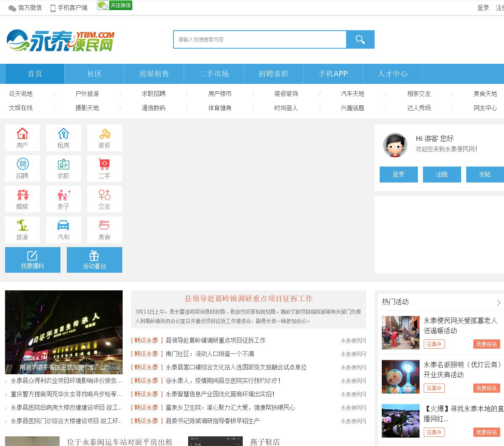Click the 活动看台 gift button
The image size is (504, 446).
click(94, 260)
